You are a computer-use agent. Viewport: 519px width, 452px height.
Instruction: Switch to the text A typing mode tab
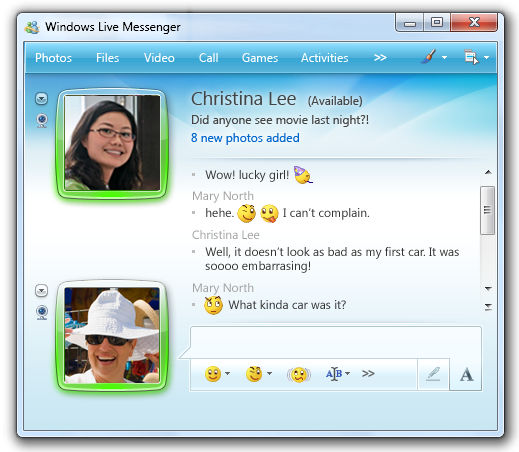tap(466, 374)
